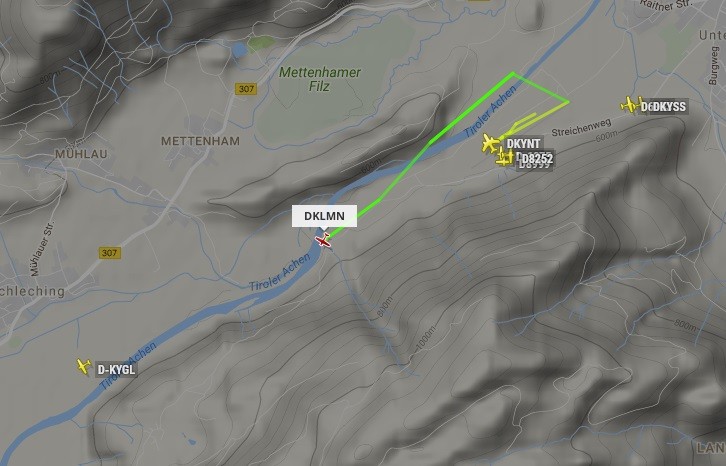Click the yellow DKYNT airplane icon
Screen dimensions: 726x466
(x=490, y=142)
